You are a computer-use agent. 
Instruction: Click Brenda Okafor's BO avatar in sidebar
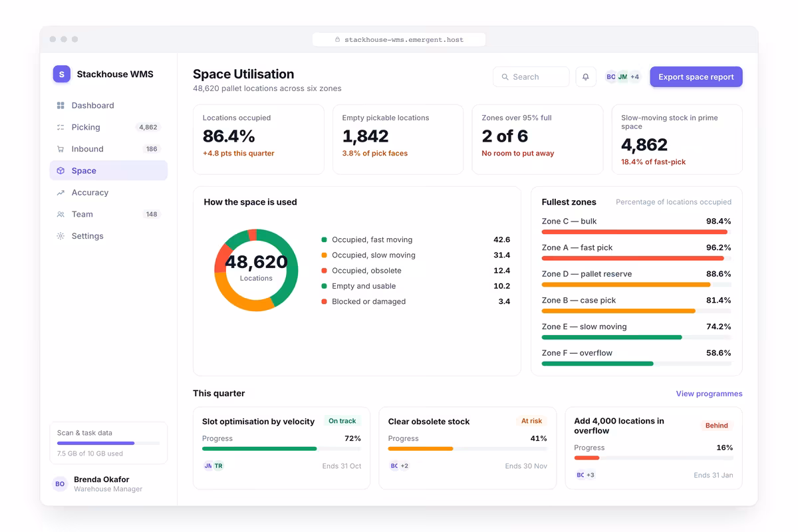[60, 484]
